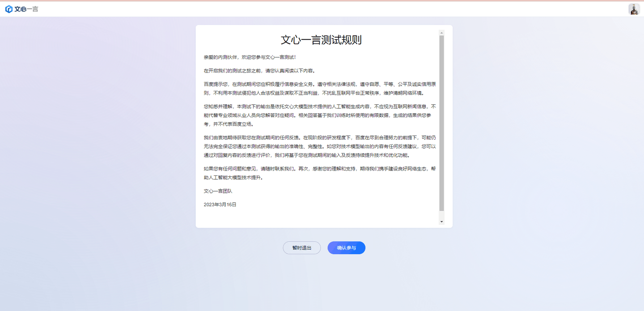This screenshot has height=311, width=644.
Task: Click the scrollbar down arrow in rules panel
Action: [x=441, y=222]
